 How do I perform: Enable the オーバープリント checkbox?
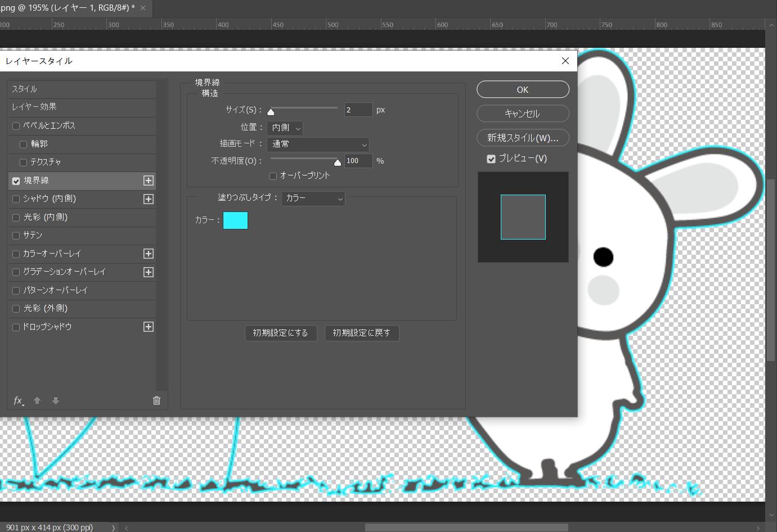(273, 176)
